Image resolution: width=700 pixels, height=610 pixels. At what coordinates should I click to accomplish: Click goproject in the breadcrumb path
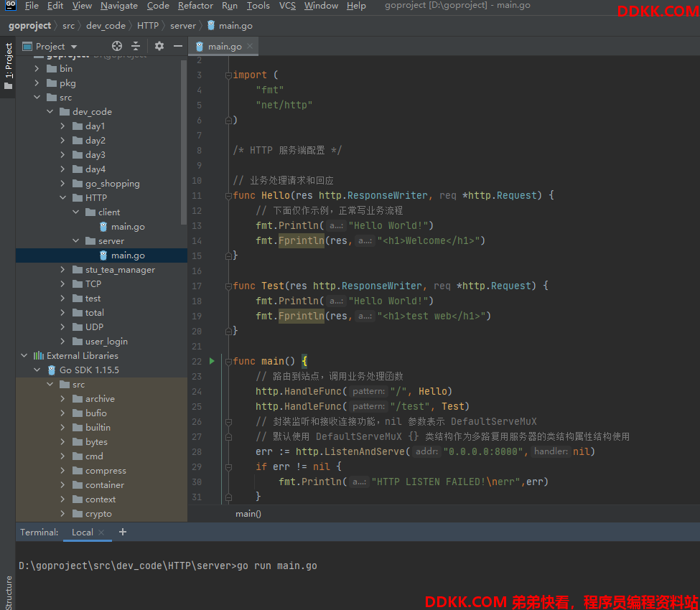30,26
